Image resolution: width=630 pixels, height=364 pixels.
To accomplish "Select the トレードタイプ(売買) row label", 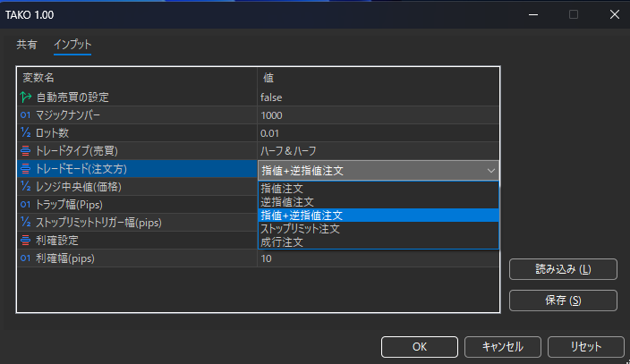I will 77,151.
